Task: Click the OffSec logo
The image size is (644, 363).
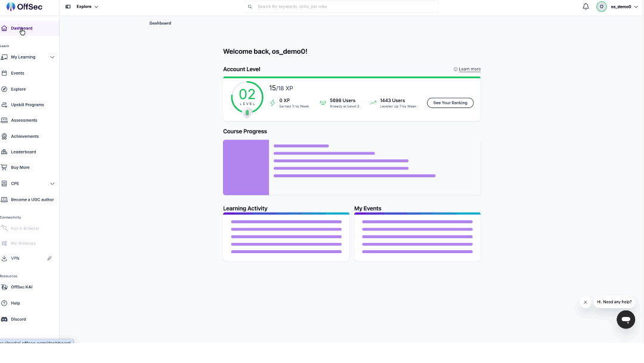Action: tap(24, 7)
